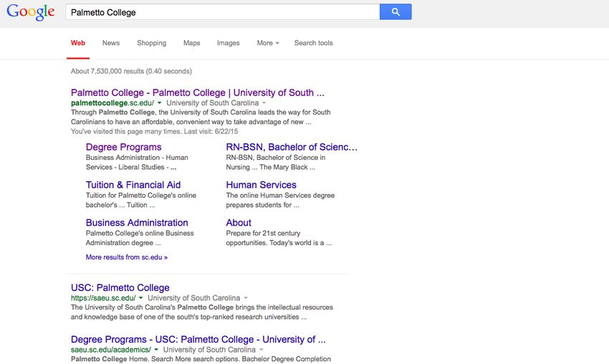Click the https://saeu.sc.edu/ green URL
The height and width of the screenshot is (364, 609).
pyautogui.click(x=103, y=298)
